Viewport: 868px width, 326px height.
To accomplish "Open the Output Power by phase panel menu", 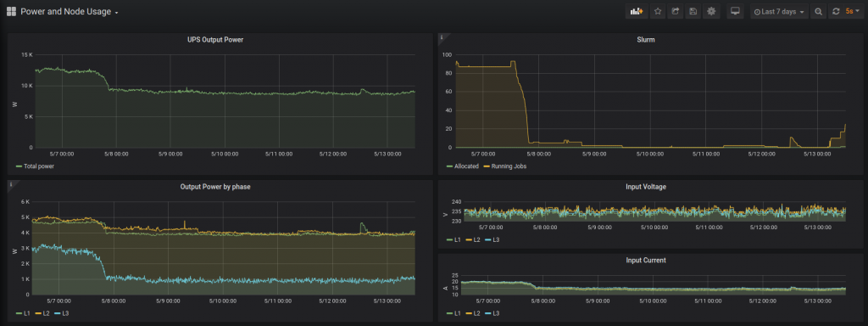I will (215, 187).
